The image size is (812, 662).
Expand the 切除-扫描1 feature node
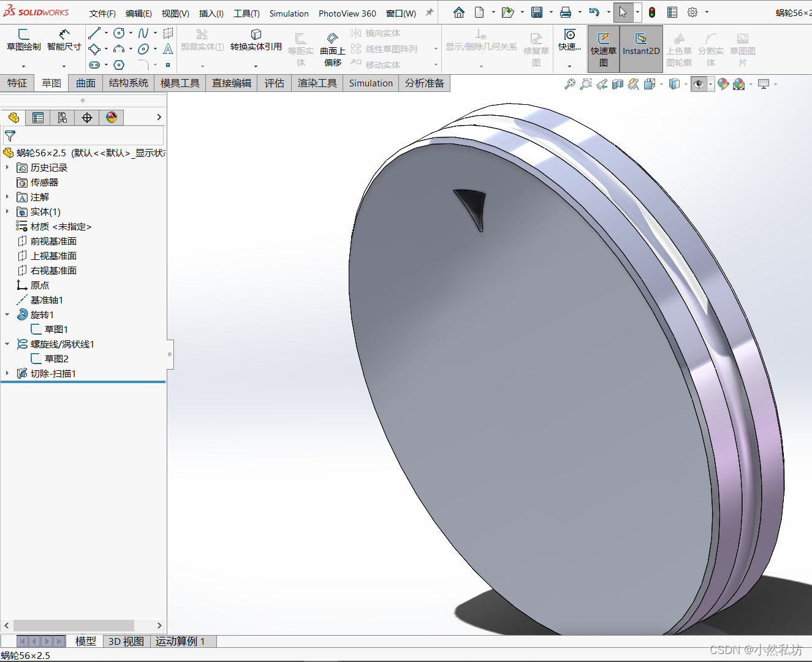[7, 373]
